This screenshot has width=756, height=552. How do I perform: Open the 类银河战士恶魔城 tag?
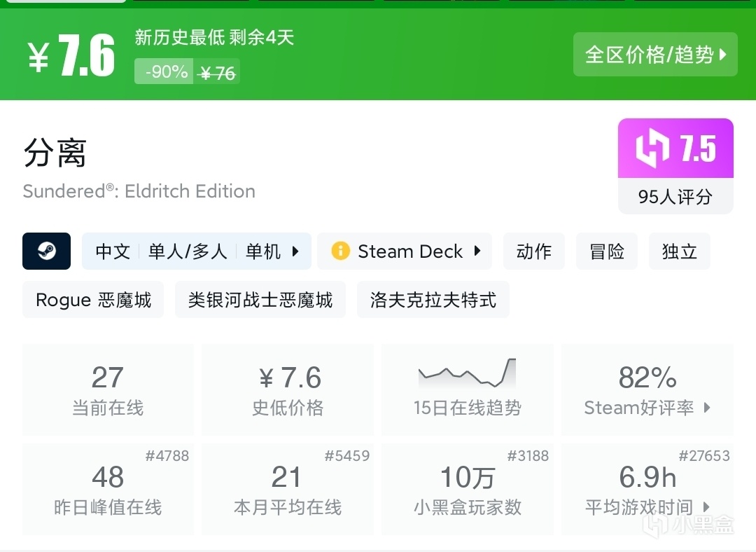(260, 300)
